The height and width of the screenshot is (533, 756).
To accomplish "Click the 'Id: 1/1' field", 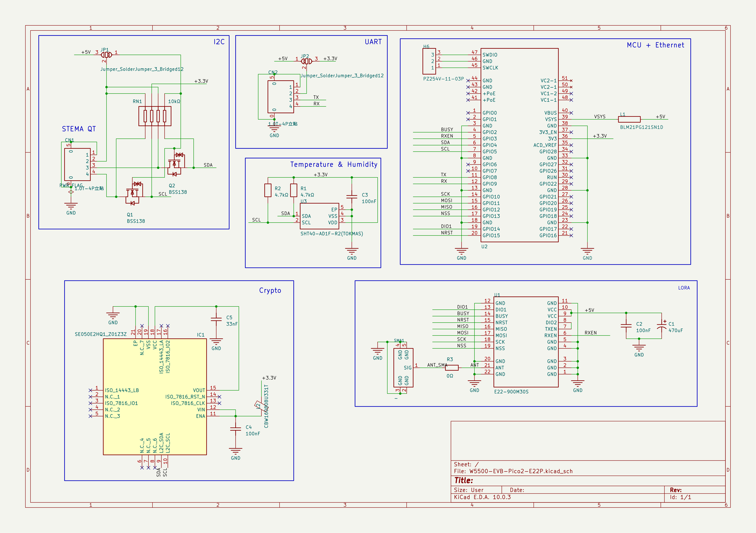I will click(x=680, y=497).
